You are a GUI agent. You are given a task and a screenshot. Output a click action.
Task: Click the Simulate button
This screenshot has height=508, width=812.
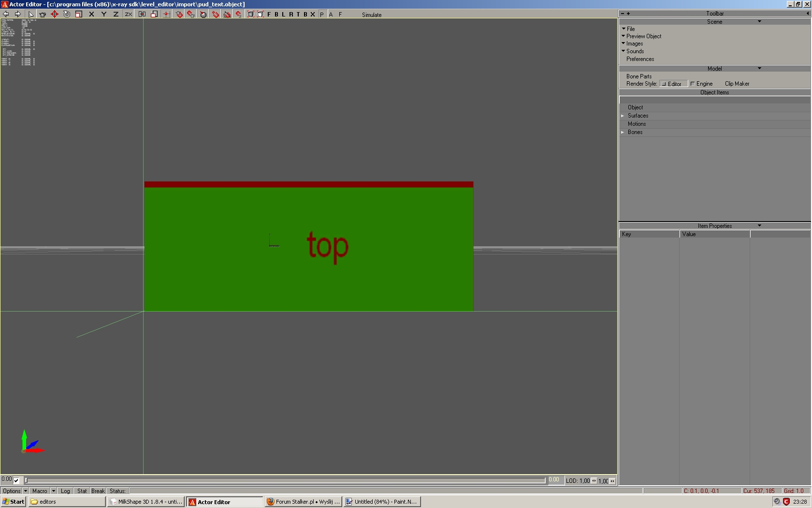coord(372,15)
